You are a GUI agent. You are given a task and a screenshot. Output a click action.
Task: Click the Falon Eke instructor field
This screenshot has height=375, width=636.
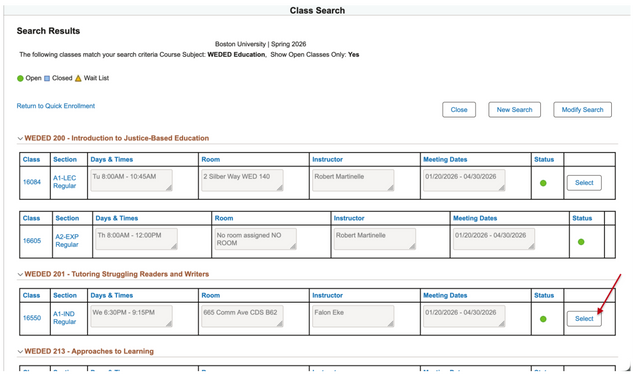coord(353,316)
